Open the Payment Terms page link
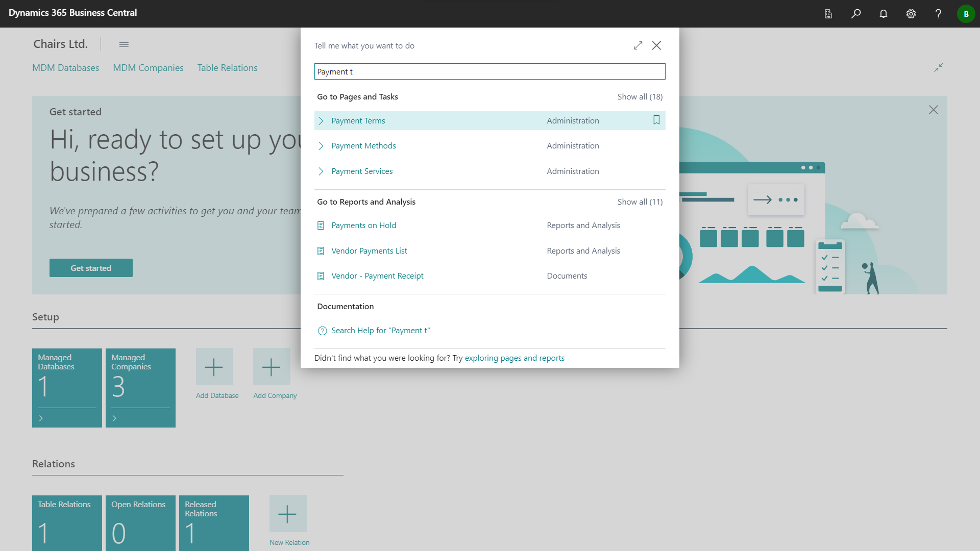 (358, 120)
